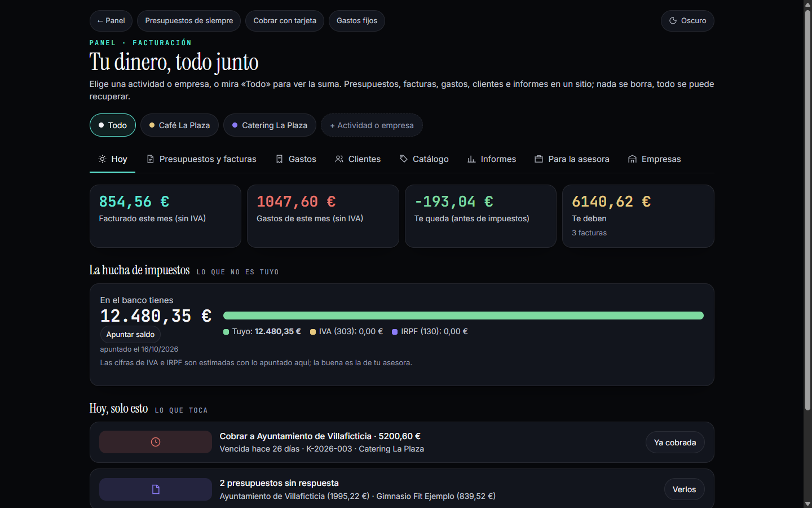Open the Informes tab
This screenshot has width=812, height=508.
coord(492,159)
